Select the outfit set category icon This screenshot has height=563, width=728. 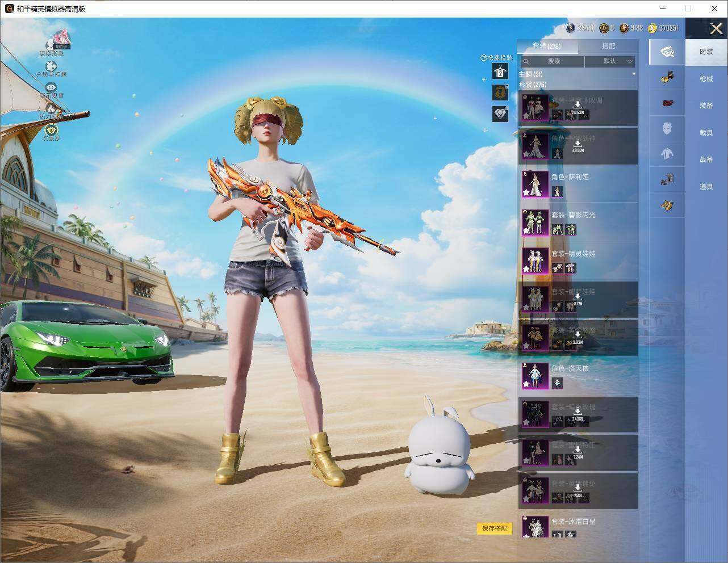(667, 52)
